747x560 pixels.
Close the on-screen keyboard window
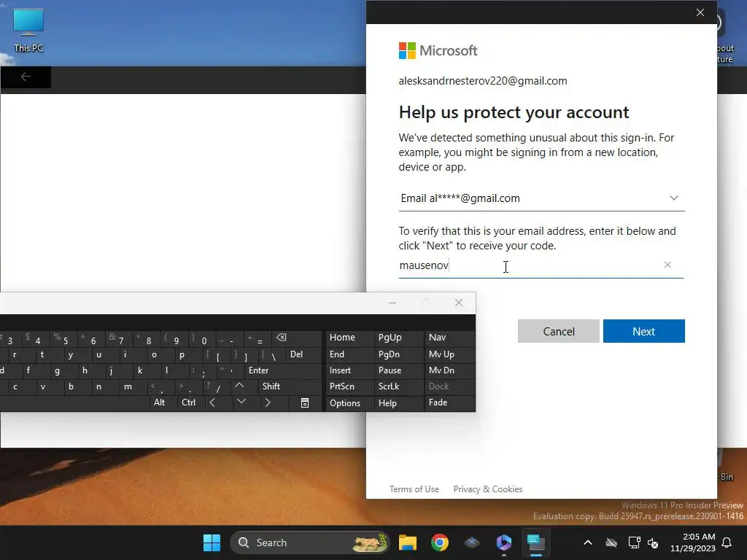pos(459,303)
